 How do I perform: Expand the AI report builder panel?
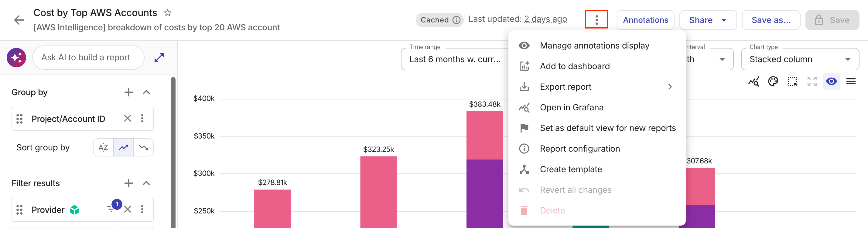click(159, 58)
